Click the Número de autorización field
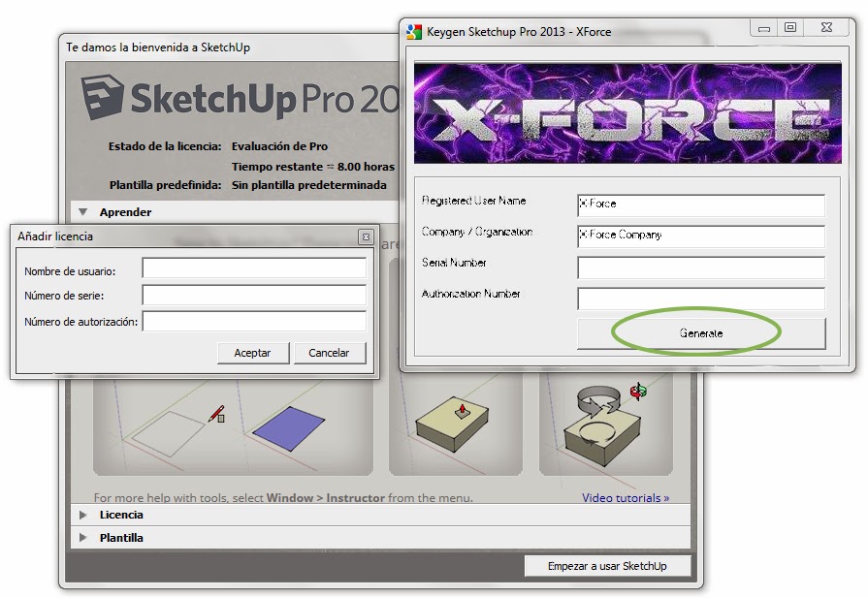This screenshot has width=868, height=598. (x=254, y=321)
